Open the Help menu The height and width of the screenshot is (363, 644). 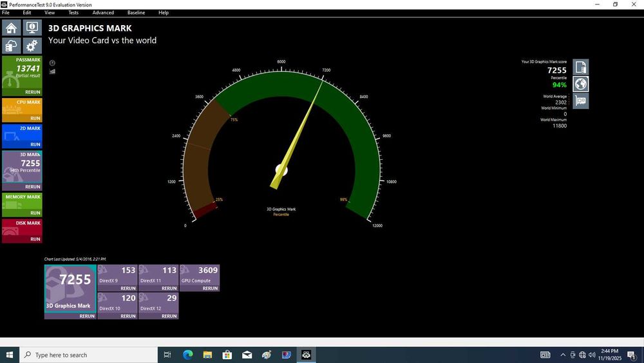pos(164,13)
